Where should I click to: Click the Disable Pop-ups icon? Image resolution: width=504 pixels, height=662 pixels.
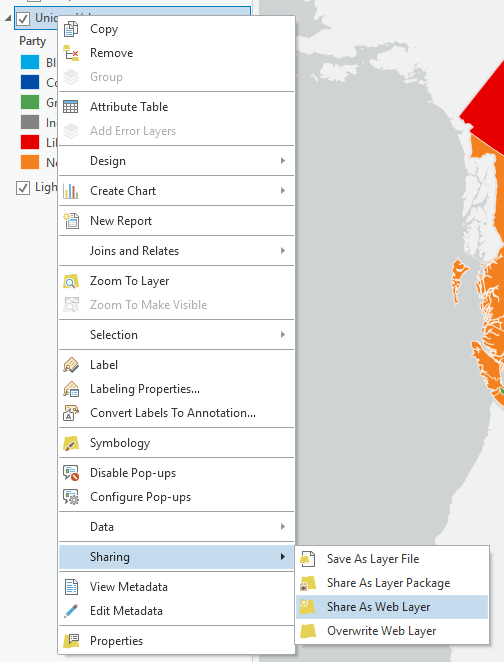(x=71, y=473)
